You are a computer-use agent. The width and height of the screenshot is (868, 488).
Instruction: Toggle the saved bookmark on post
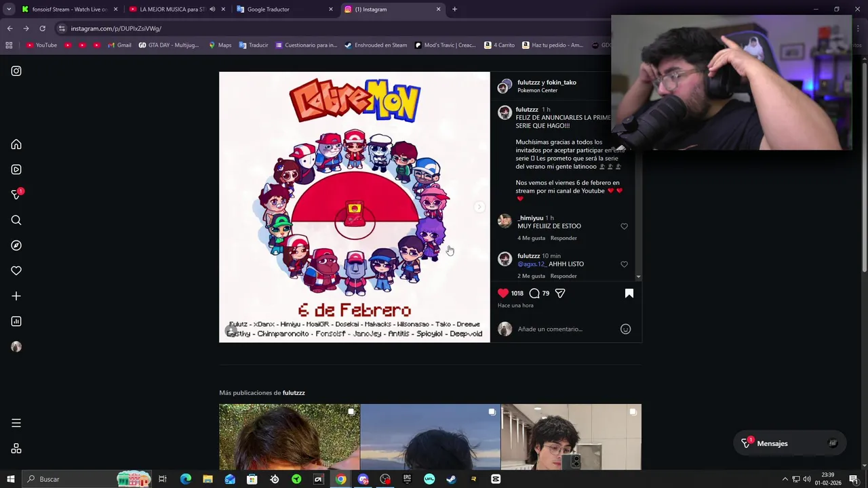tap(629, 293)
